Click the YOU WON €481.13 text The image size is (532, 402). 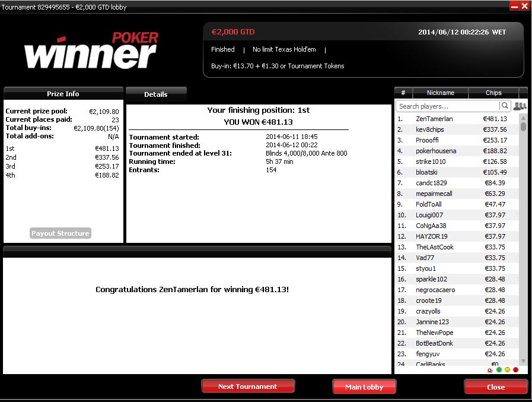pos(258,122)
